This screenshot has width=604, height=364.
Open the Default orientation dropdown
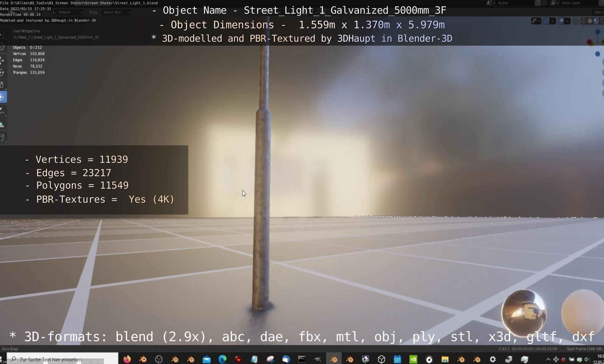(x=67, y=12)
